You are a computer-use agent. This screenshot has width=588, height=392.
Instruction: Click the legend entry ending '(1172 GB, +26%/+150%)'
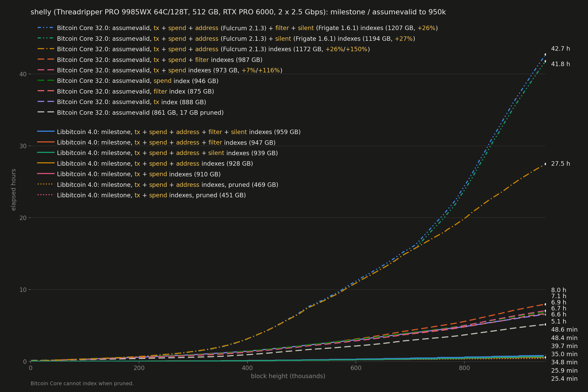(x=204, y=49)
